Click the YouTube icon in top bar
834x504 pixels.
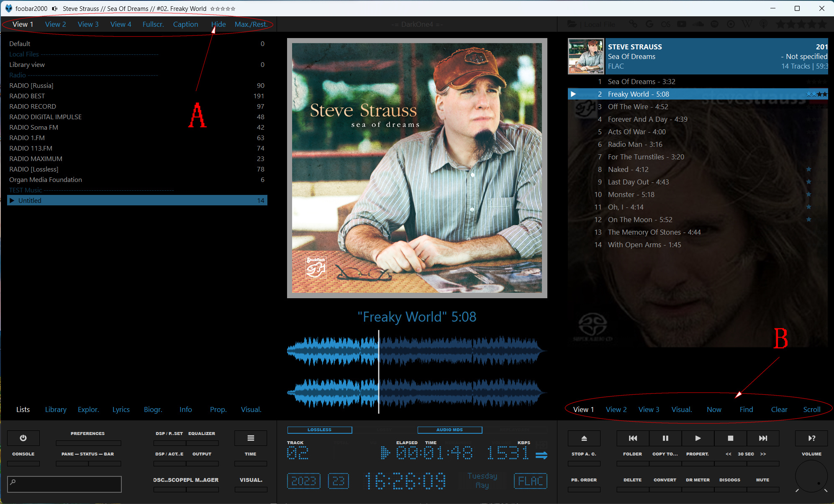click(x=682, y=24)
